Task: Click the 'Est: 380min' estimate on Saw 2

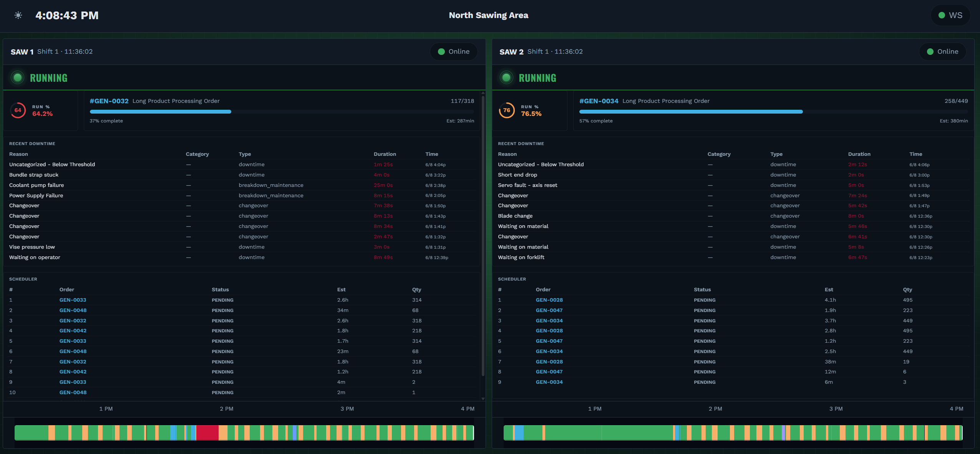Action: click(x=954, y=121)
